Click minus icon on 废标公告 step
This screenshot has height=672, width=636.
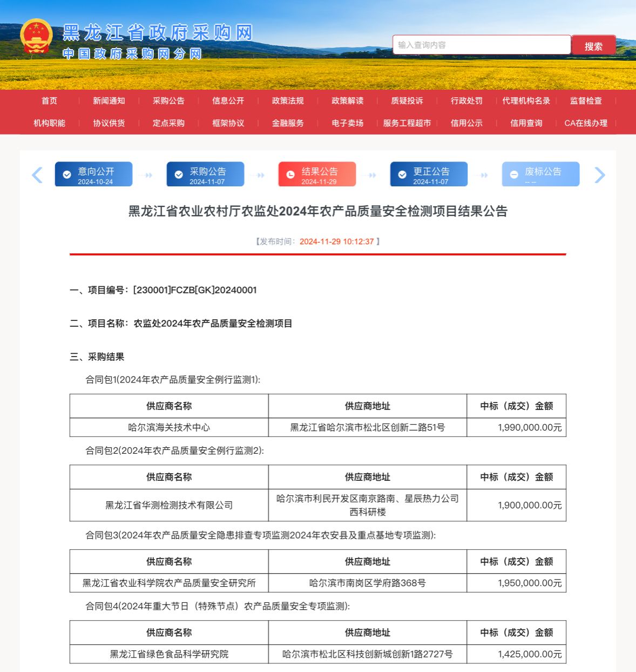click(514, 174)
